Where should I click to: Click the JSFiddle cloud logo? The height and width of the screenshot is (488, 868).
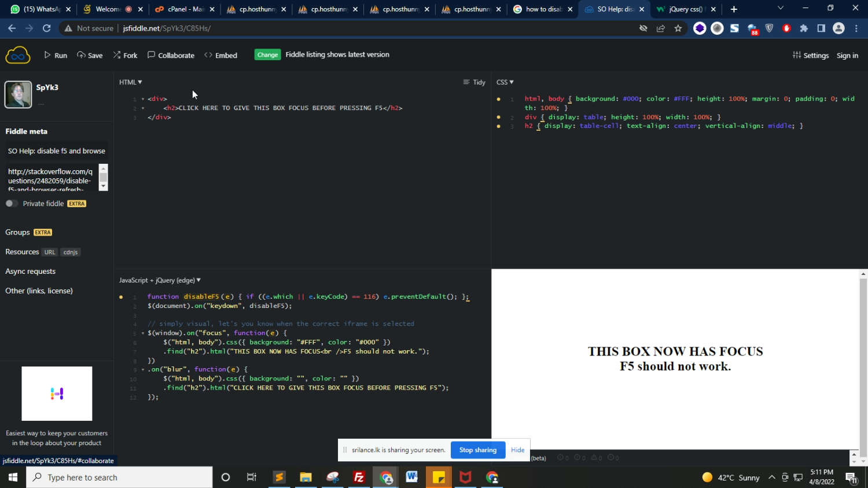pos(17,56)
